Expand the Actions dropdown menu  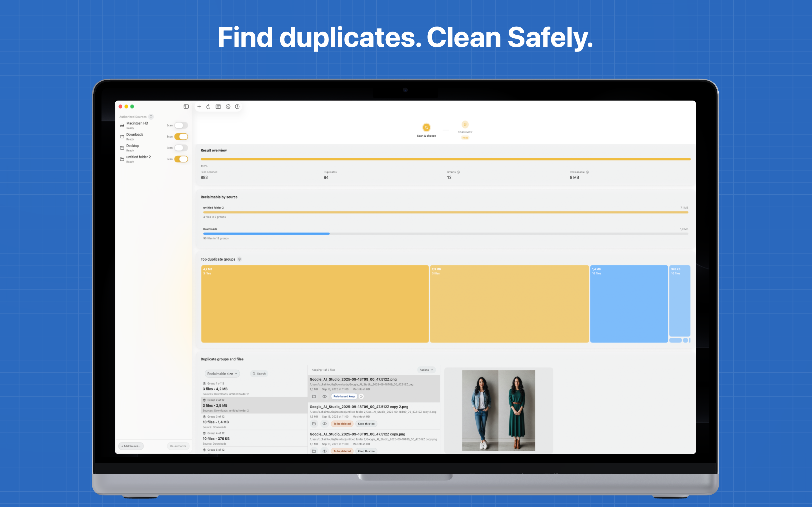pyautogui.click(x=426, y=370)
